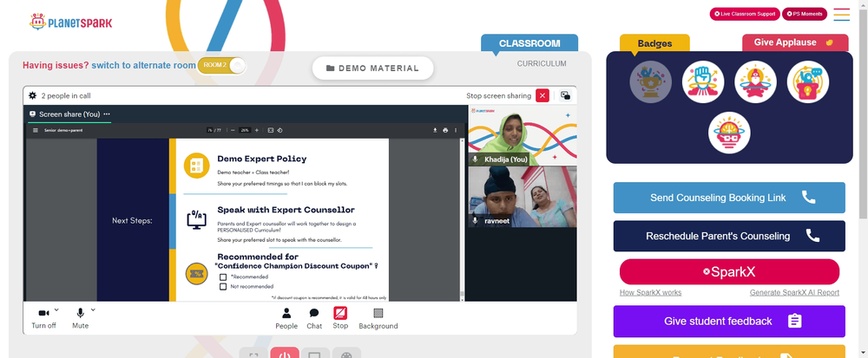Award the lightbulb idea badge
The width and height of the screenshot is (868, 358).
[807, 81]
